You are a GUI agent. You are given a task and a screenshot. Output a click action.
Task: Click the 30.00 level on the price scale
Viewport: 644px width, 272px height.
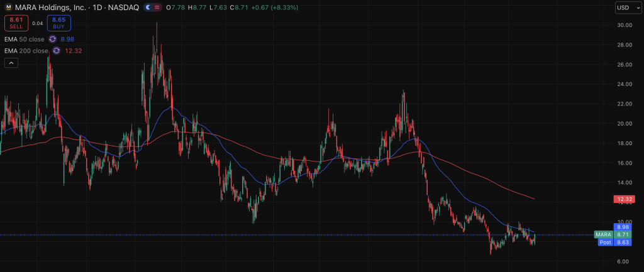point(624,25)
